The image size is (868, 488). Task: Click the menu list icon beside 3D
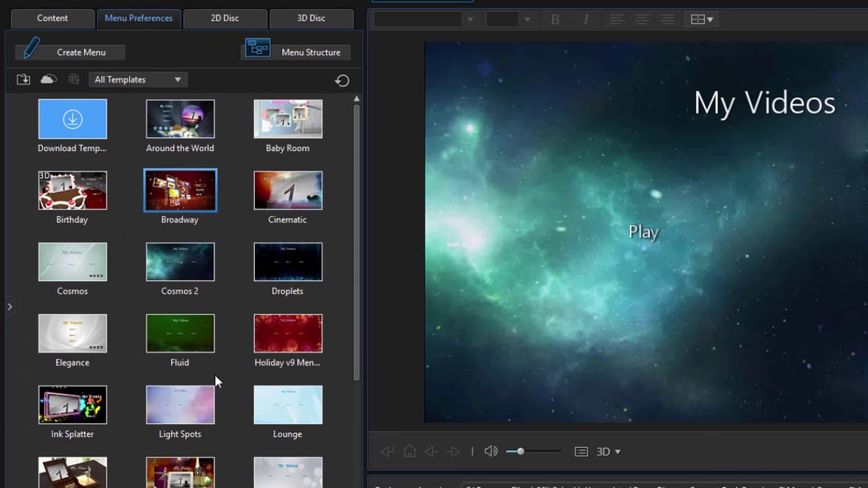coord(581,451)
